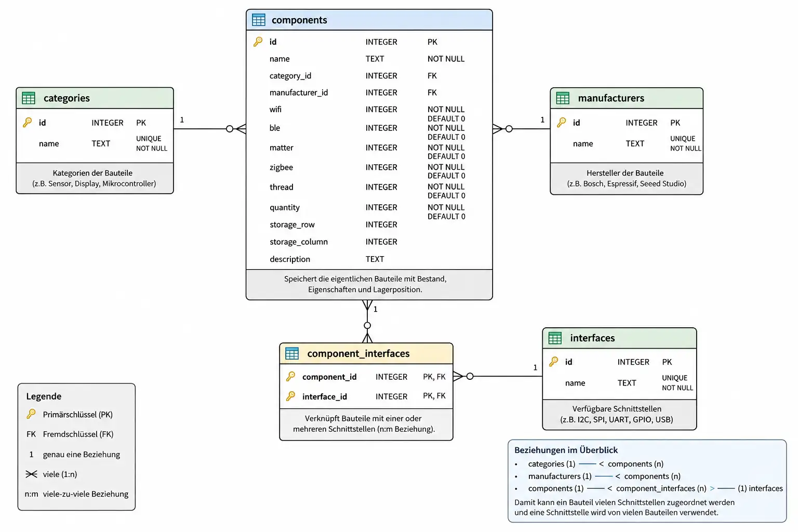Click 'Verfügbare Schnittstellen' description
Screen dimensions: 798x532
click(x=617, y=409)
